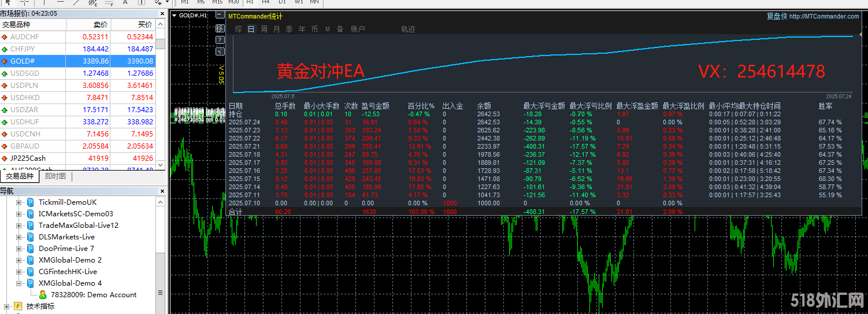Click the arrow icon beside JP225Cash
The width and height of the screenshot is (868, 314).
click(x=5, y=158)
